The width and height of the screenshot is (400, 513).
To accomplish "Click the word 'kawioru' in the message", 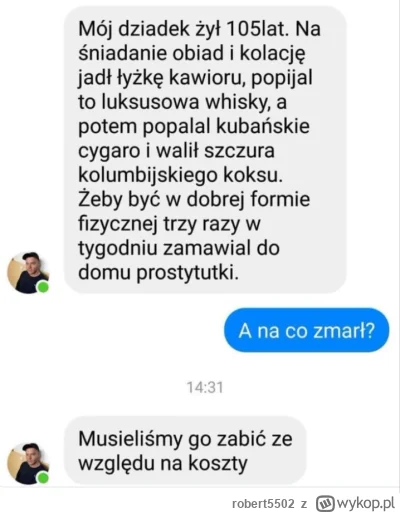I will coord(207,78).
